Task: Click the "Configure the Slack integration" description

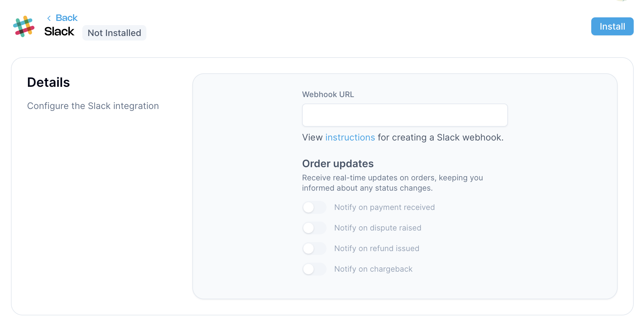Action: point(93,106)
